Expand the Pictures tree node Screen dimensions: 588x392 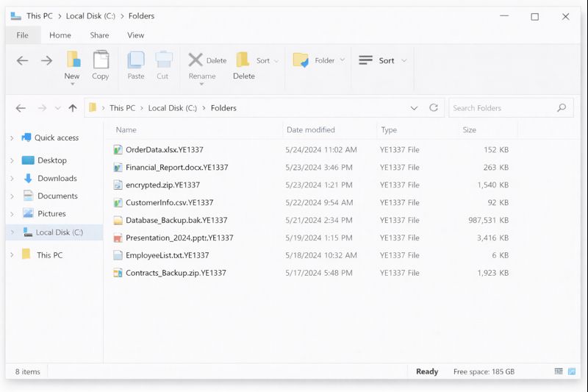12,214
